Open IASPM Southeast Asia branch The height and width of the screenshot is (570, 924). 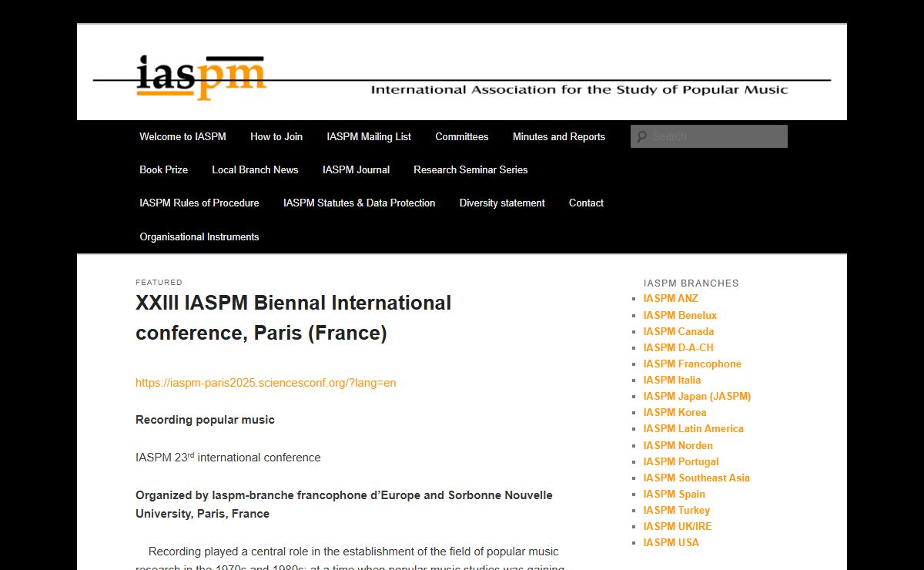point(697,478)
